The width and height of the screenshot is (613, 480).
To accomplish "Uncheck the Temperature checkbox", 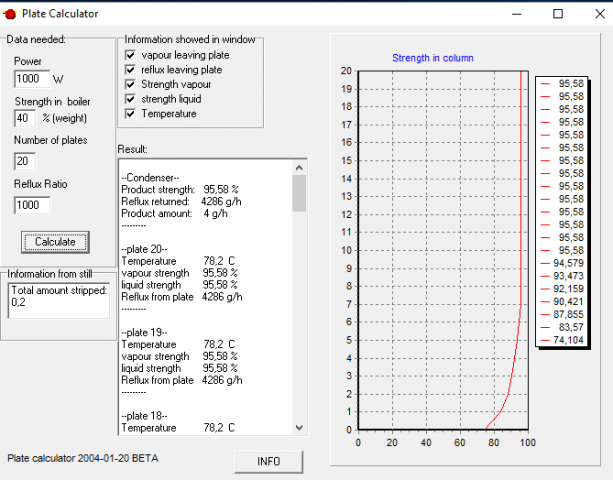I will [x=130, y=114].
